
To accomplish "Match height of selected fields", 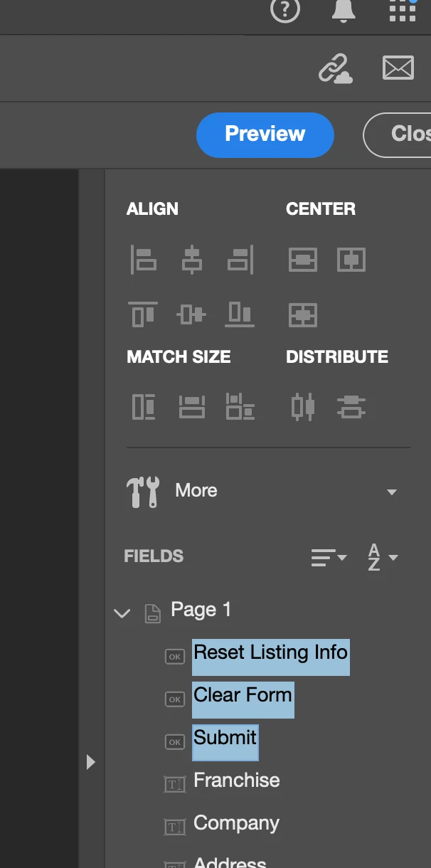I will click(144, 407).
